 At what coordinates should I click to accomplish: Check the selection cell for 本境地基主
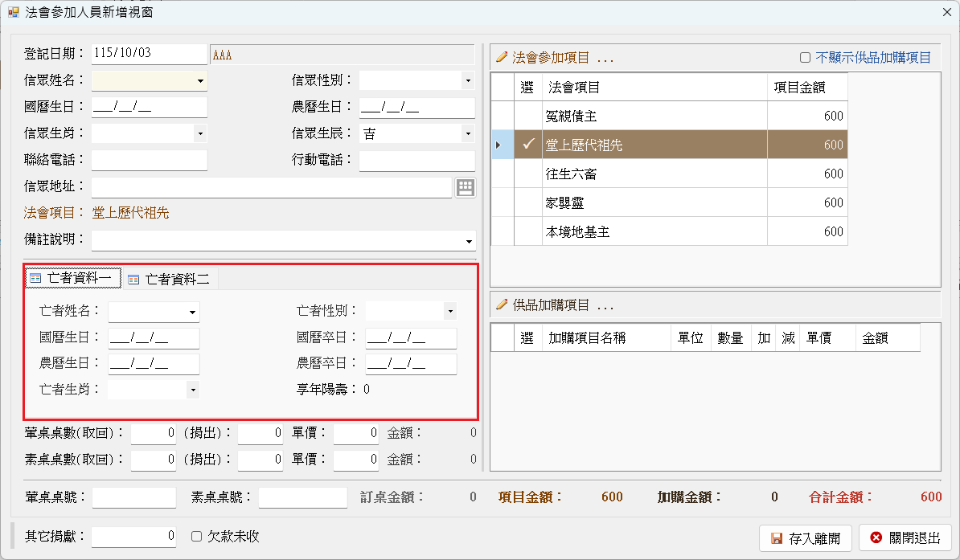[528, 231]
